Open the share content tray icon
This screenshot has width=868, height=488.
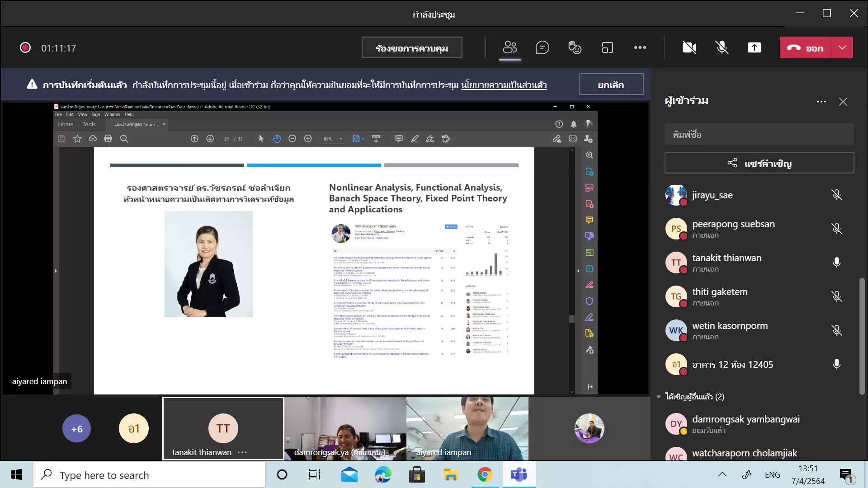(x=754, y=47)
